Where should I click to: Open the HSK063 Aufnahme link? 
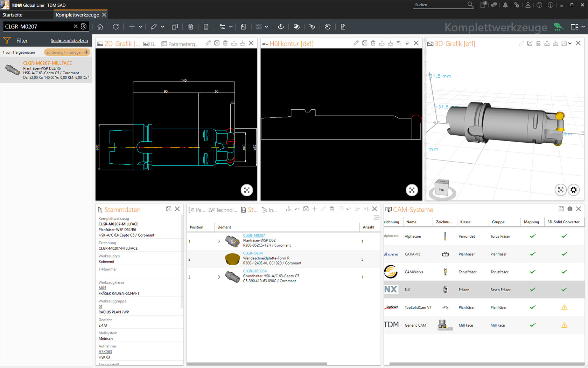pyautogui.click(x=105, y=352)
